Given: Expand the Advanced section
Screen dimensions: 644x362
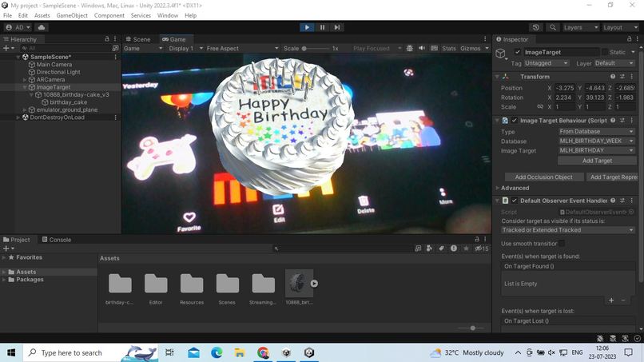Looking at the screenshot, I should (497, 188).
